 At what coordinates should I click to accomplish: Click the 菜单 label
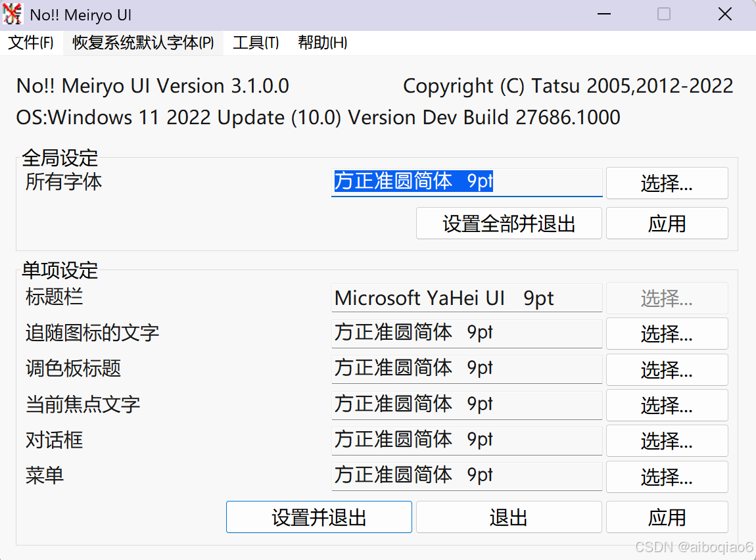coord(44,476)
